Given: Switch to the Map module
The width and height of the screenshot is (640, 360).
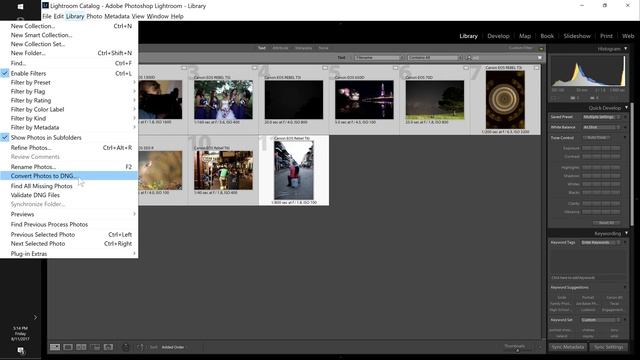Looking at the screenshot, I should pyautogui.click(x=525, y=36).
